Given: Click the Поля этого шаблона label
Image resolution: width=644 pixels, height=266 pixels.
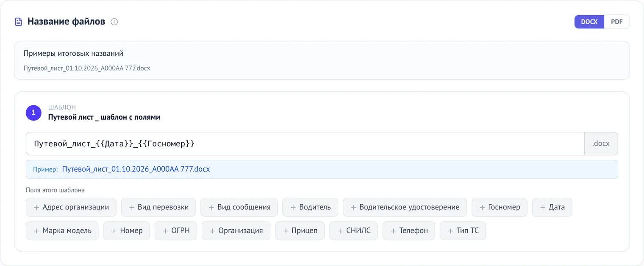Looking at the screenshot, I should [x=56, y=190].
